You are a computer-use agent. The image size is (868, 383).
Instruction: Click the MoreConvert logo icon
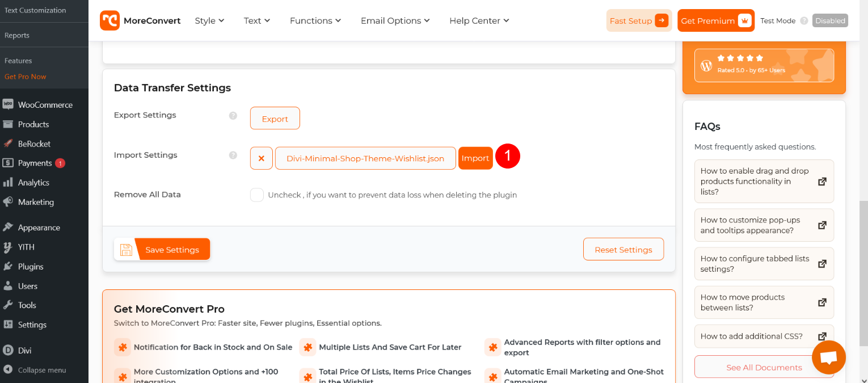click(109, 20)
